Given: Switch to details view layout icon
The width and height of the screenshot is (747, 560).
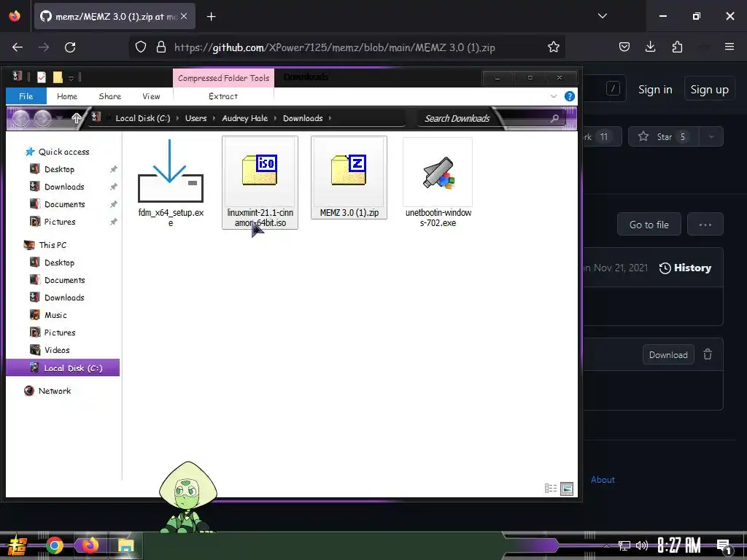Looking at the screenshot, I should tap(551, 488).
